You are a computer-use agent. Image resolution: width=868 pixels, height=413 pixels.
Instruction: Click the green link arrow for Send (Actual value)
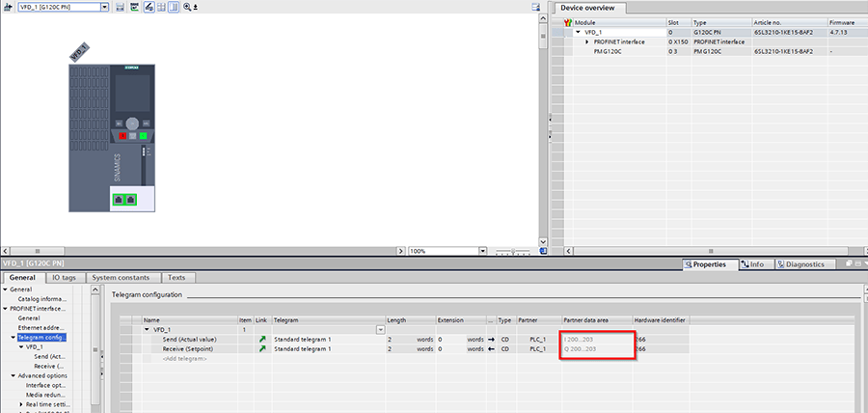click(x=262, y=339)
